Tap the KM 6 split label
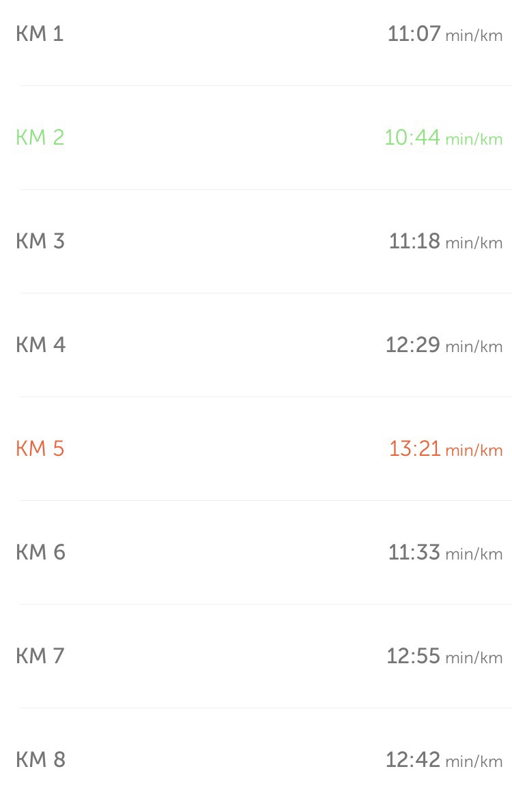This screenshot has width=512, height=812. 40,553
